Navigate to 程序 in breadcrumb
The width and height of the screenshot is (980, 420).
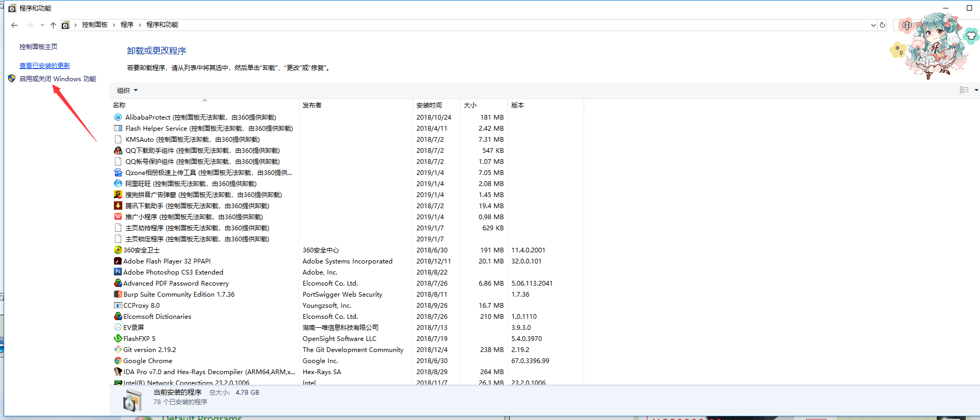[x=127, y=25]
